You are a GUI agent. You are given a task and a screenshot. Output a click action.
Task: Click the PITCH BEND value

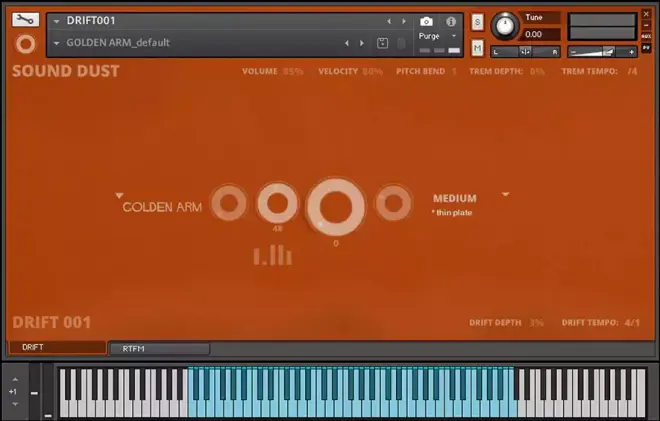click(x=454, y=72)
